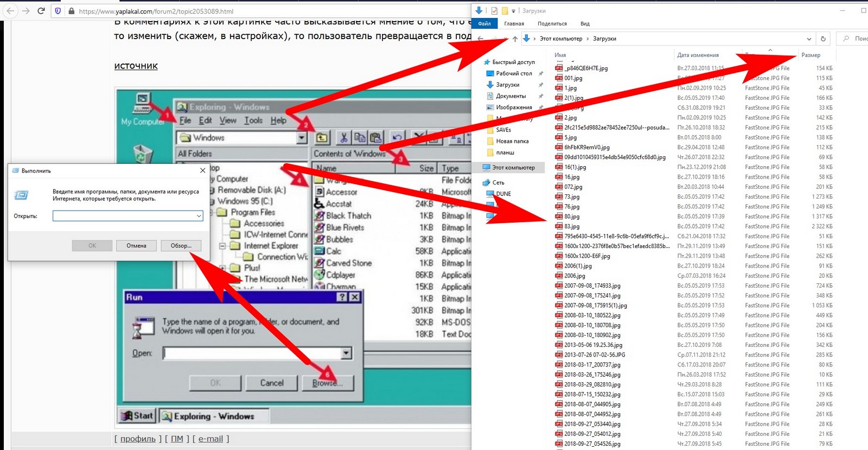Go back using the browser back arrow
This screenshot has width=868, height=450.
tap(10, 10)
